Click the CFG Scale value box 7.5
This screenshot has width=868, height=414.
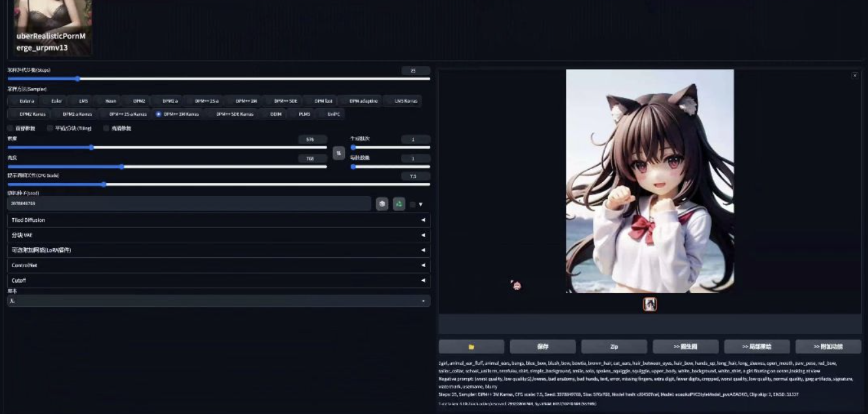point(415,176)
